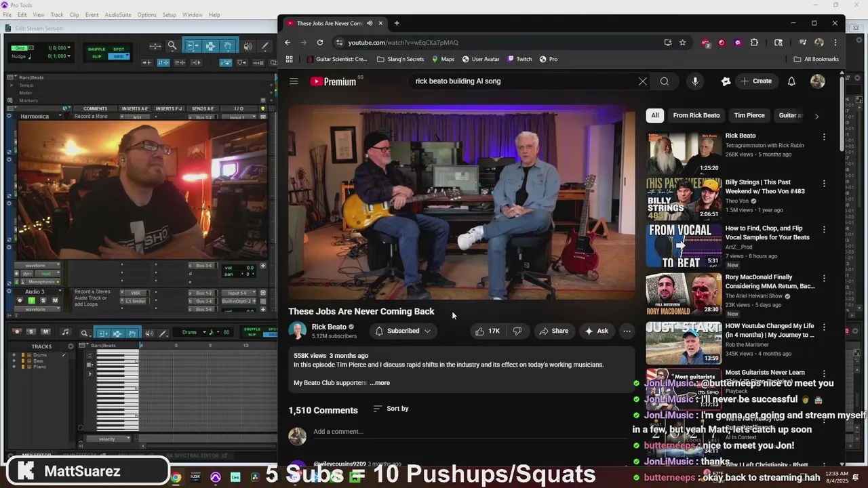Select the Selector tool in Pro Tools top toolbar
The width and height of the screenshot is (868, 488).
click(210, 46)
